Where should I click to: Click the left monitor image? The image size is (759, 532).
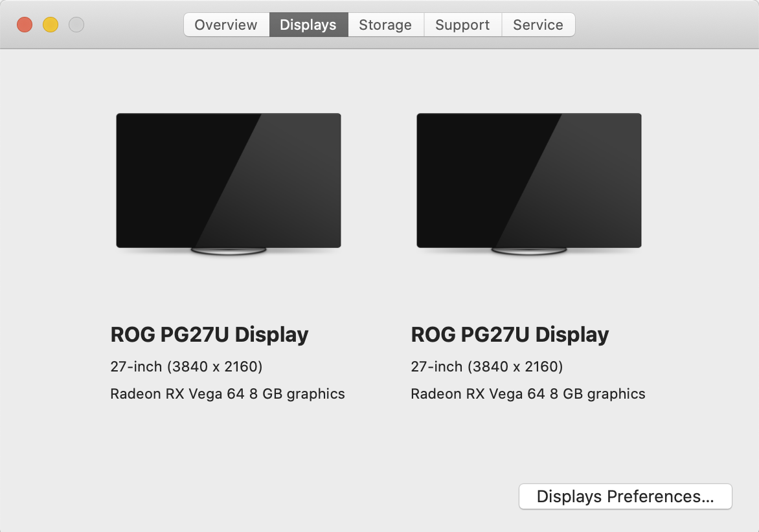coord(229,180)
